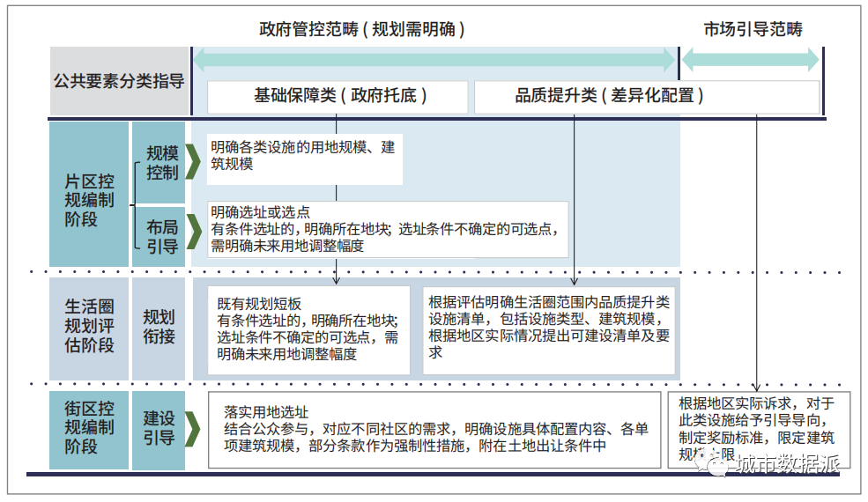Click the 街区控规编制阶段 block
The height and width of the screenshot is (502, 868).
[89, 431]
